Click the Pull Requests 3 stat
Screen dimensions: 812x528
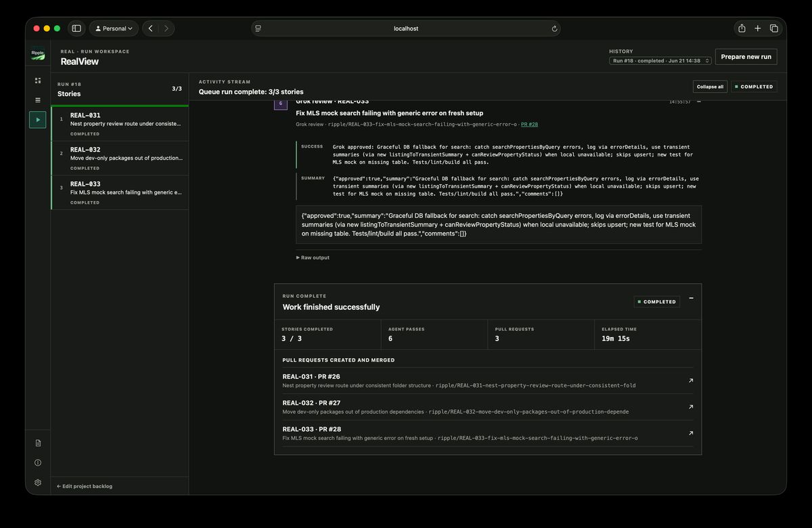click(541, 334)
